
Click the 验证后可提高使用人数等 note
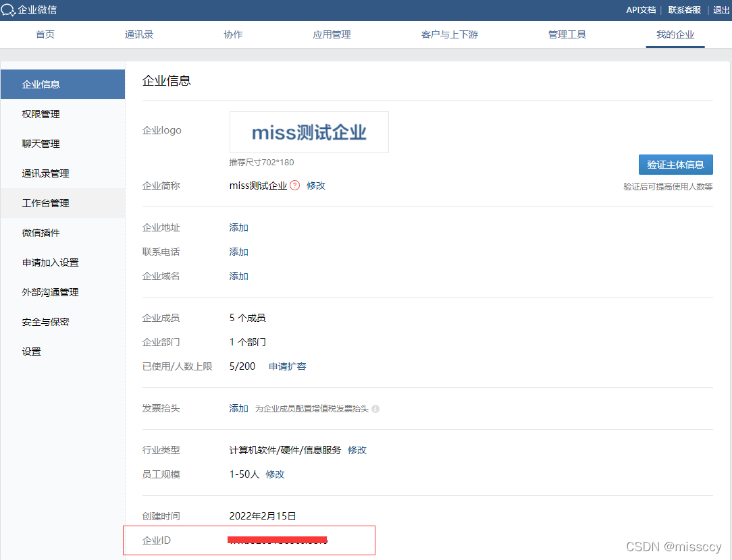(668, 186)
